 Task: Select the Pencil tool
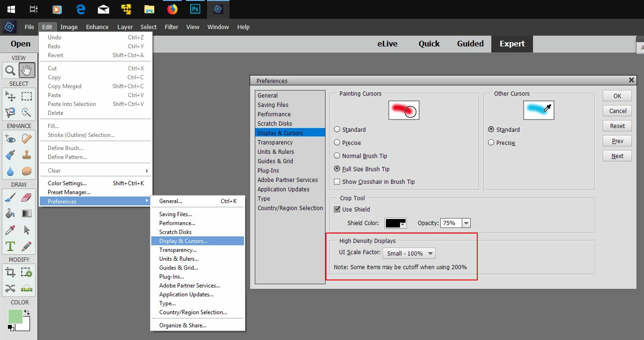pos(27,246)
